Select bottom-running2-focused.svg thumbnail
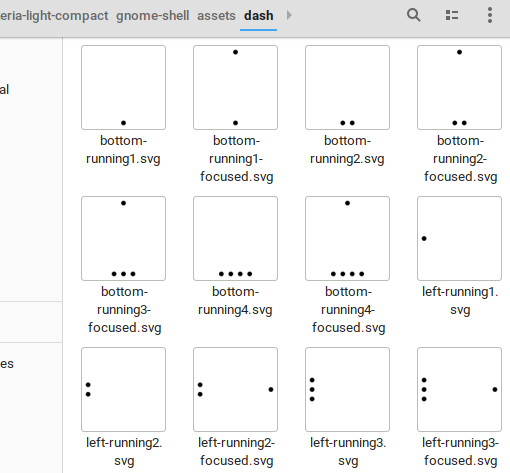Viewport: 510px width, 473px height. point(459,87)
